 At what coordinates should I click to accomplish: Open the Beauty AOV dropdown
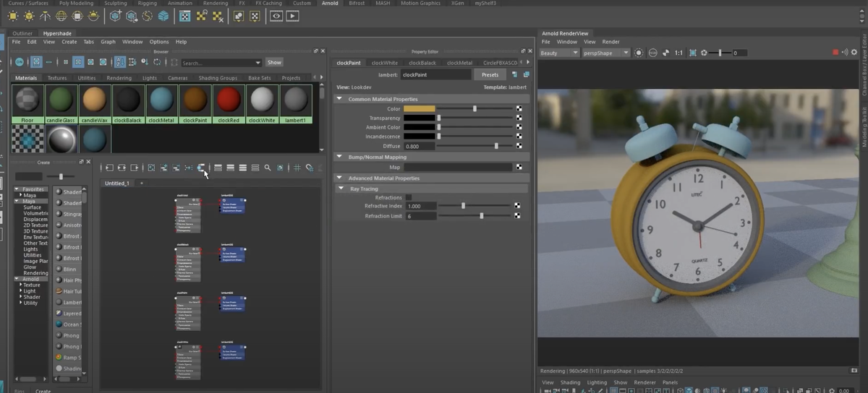point(559,53)
